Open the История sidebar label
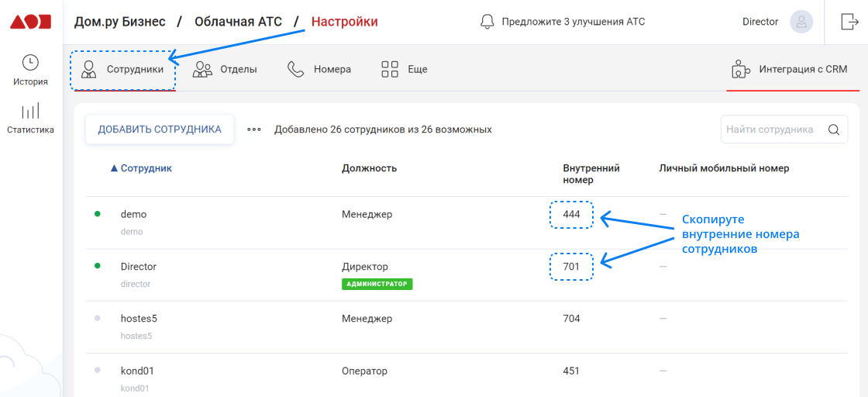 tap(30, 82)
